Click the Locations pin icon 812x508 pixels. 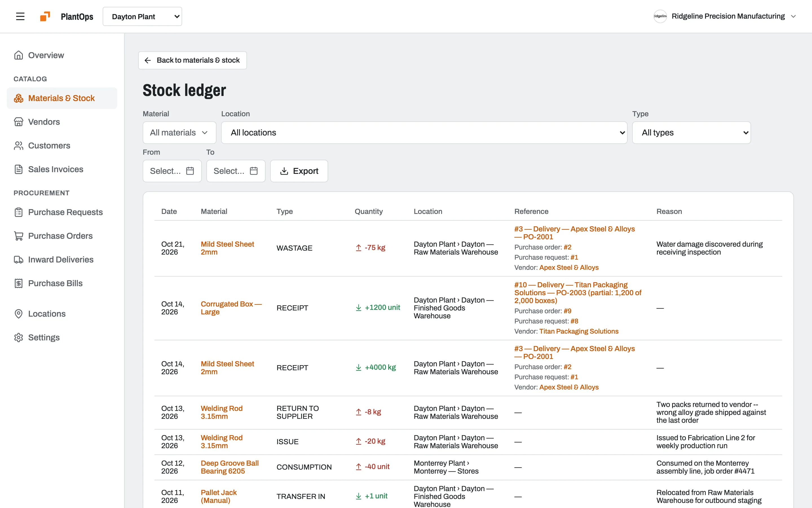tap(18, 314)
